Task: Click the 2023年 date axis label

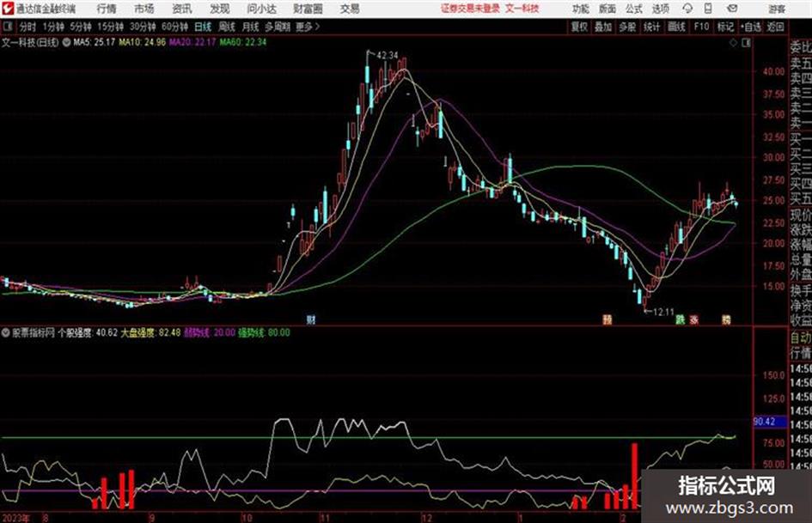Action: [x=16, y=518]
